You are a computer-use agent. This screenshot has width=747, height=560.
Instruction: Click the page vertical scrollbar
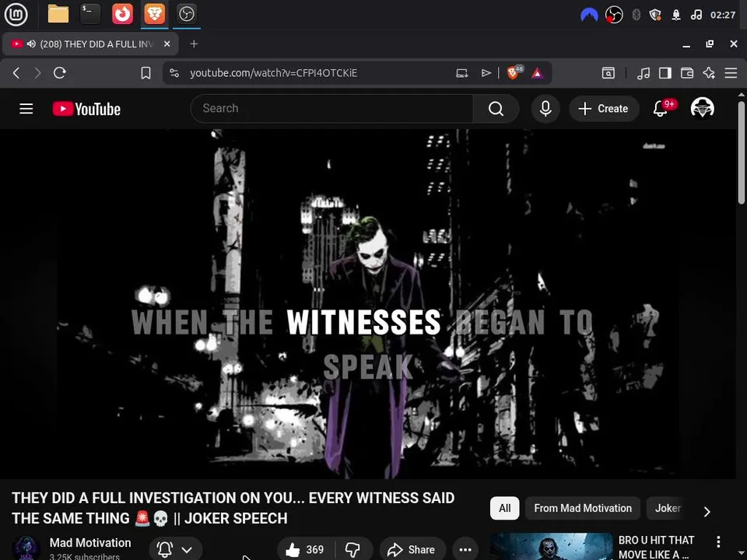pyautogui.click(x=742, y=152)
